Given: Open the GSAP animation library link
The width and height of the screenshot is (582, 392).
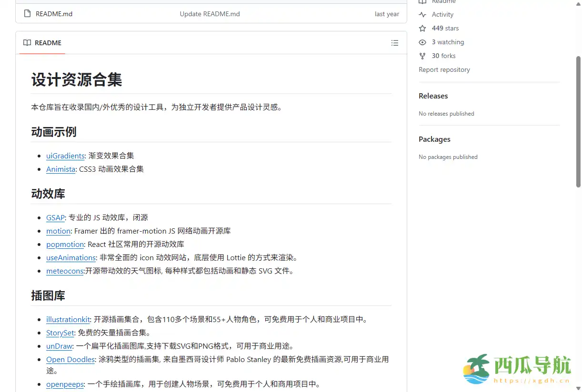Looking at the screenshot, I should 55,217.
